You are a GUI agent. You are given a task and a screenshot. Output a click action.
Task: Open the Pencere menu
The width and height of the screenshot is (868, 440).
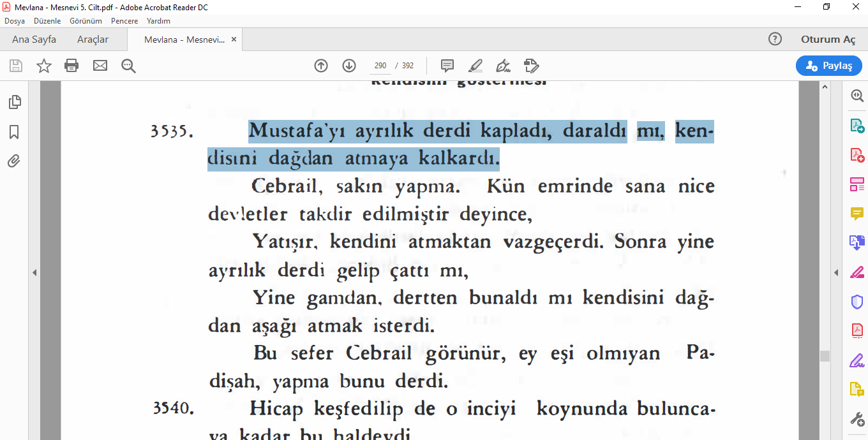pyautogui.click(x=124, y=21)
